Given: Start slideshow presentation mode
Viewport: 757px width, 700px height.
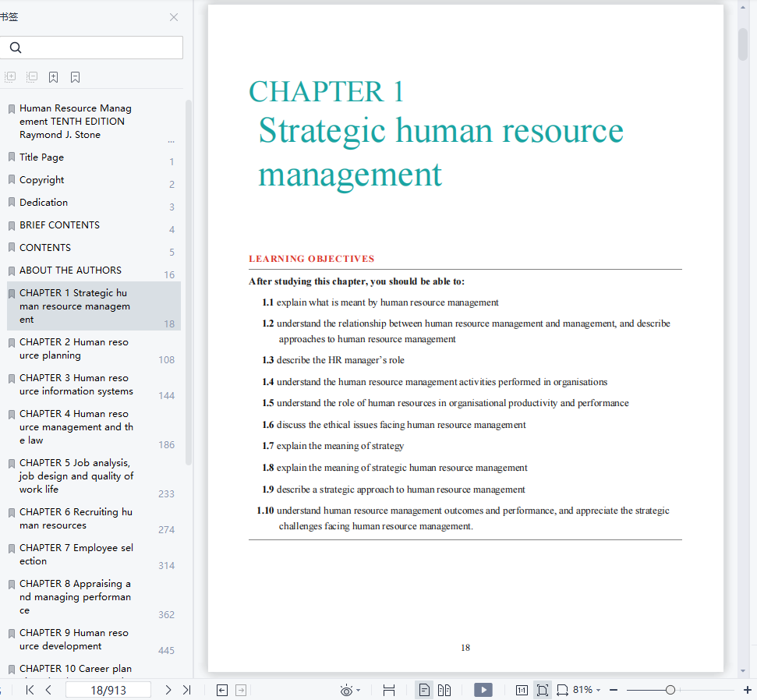Looking at the screenshot, I should 483,690.
